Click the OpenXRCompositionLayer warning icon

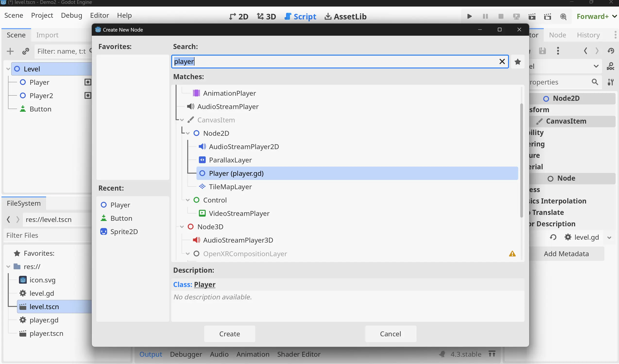click(512, 254)
